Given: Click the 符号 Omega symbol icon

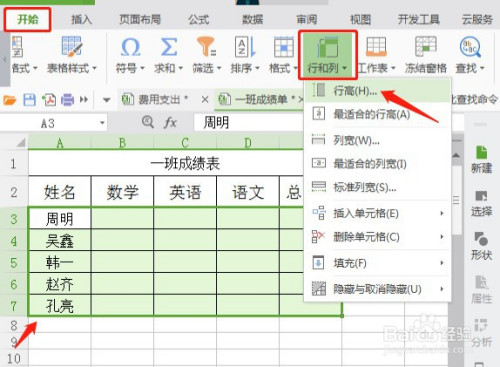Looking at the screenshot, I should 130,47.
